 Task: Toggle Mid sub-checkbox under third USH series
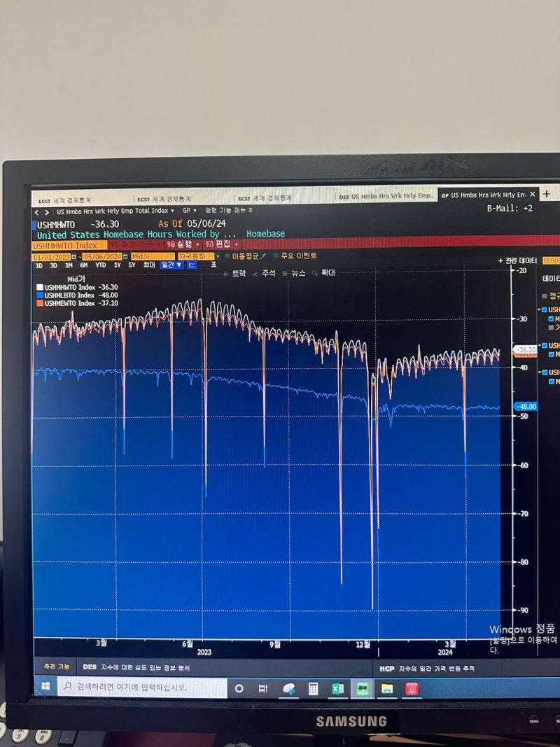click(552, 381)
